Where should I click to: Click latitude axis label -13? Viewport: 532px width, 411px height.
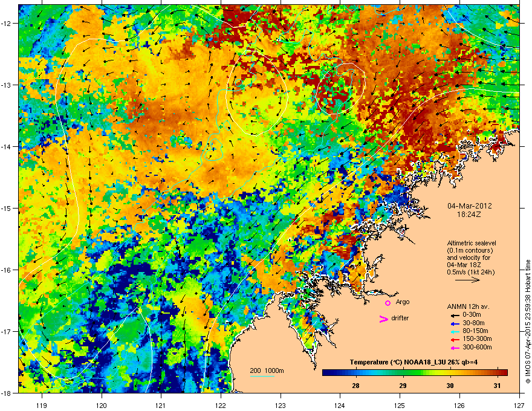pyautogui.click(x=7, y=85)
